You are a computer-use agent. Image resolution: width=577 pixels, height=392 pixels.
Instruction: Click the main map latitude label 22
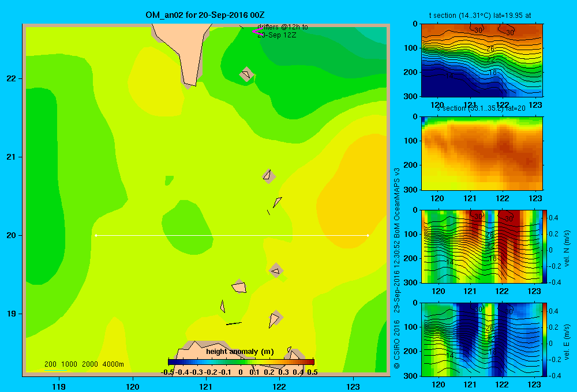pos(12,78)
